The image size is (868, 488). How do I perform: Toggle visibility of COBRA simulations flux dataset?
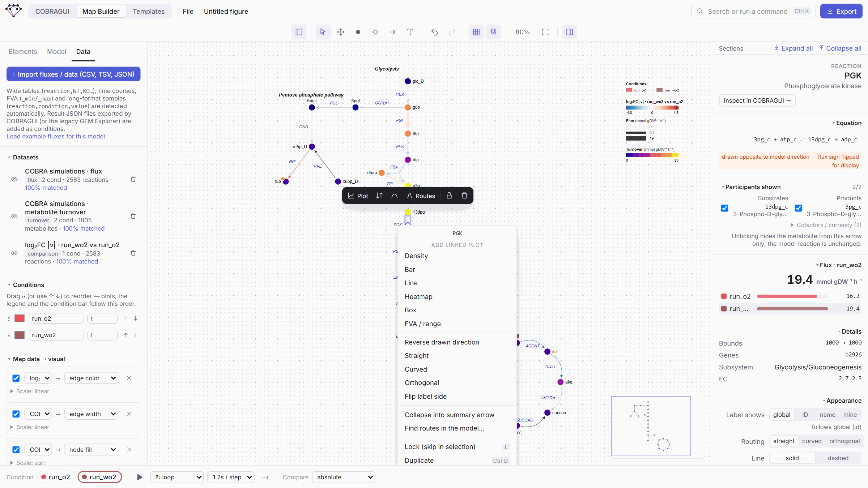(14, 179)
